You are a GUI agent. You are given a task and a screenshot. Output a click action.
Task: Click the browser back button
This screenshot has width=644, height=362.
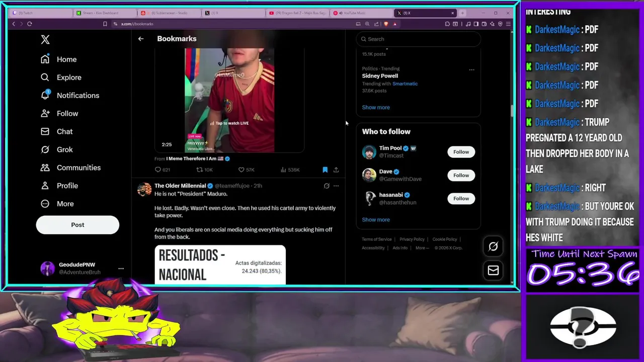point(14,24)
